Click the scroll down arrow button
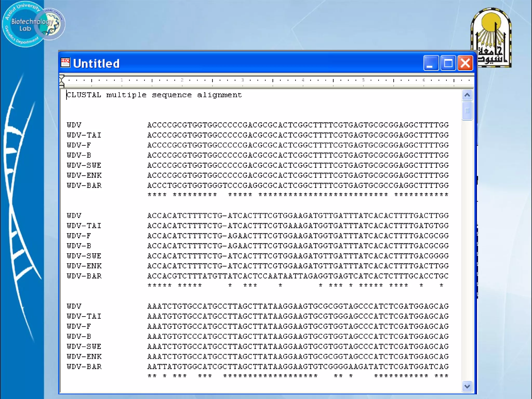Screen dimensions: 532x399 tap(467, 386)
